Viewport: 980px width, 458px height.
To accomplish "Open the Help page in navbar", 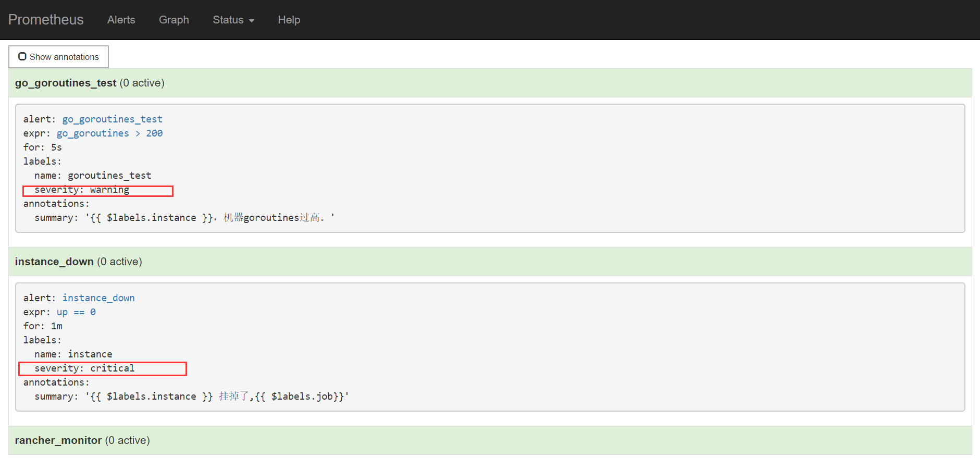I will (289, 20).
